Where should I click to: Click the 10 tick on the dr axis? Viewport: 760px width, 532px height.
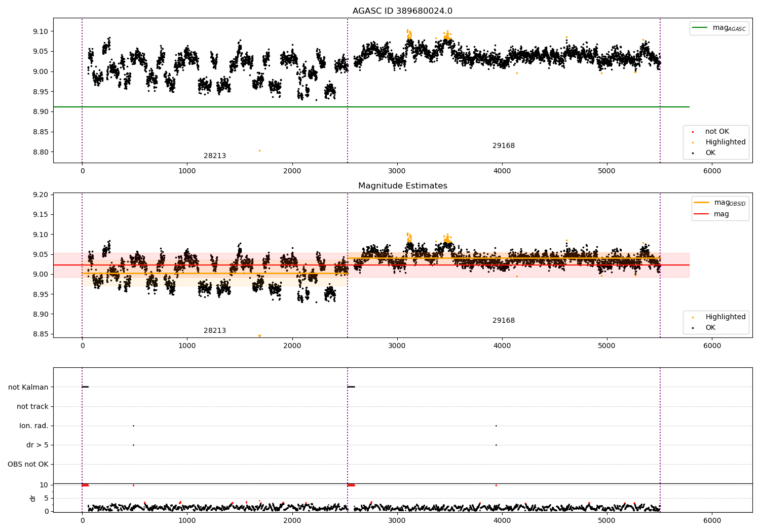coord(44,485)
